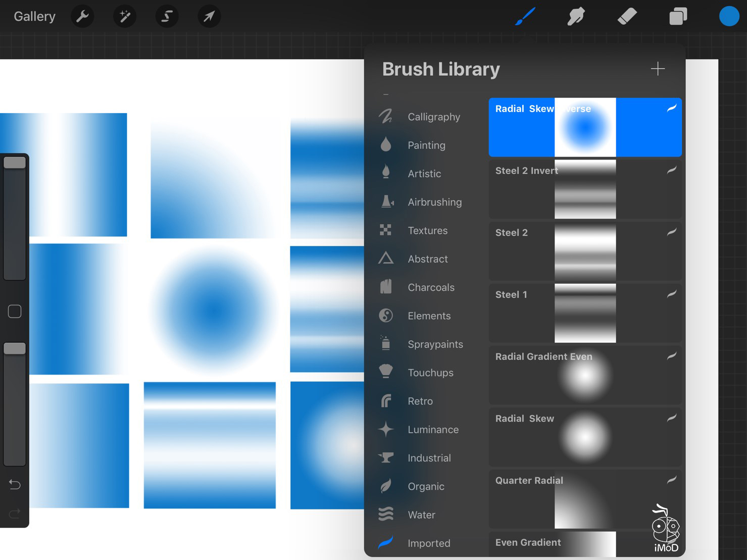Undo the last action
This screenshot has width=747, height=560.
tap(15, 485)
